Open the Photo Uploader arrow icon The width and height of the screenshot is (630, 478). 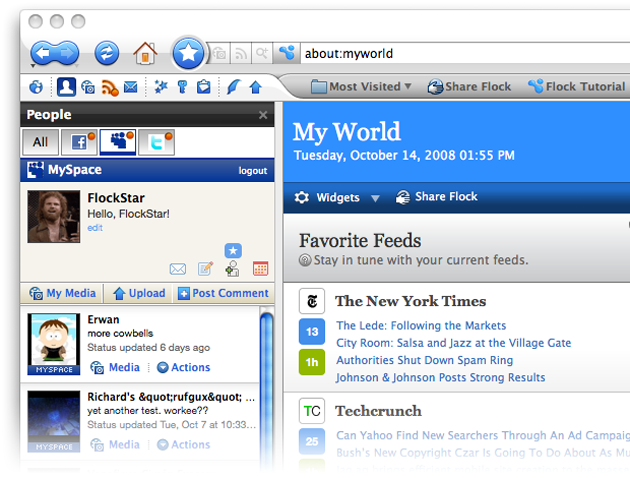[256, 87]
